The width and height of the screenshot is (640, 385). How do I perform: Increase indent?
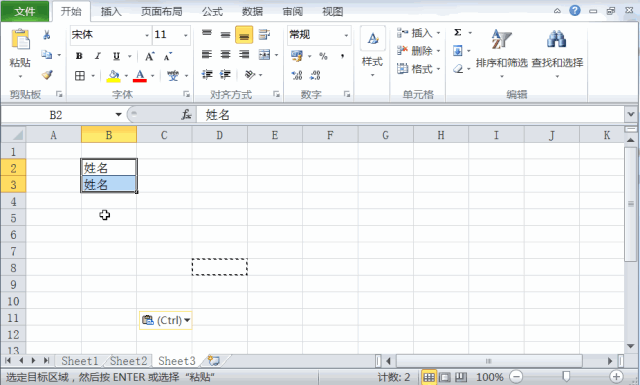tap(225, 74)
